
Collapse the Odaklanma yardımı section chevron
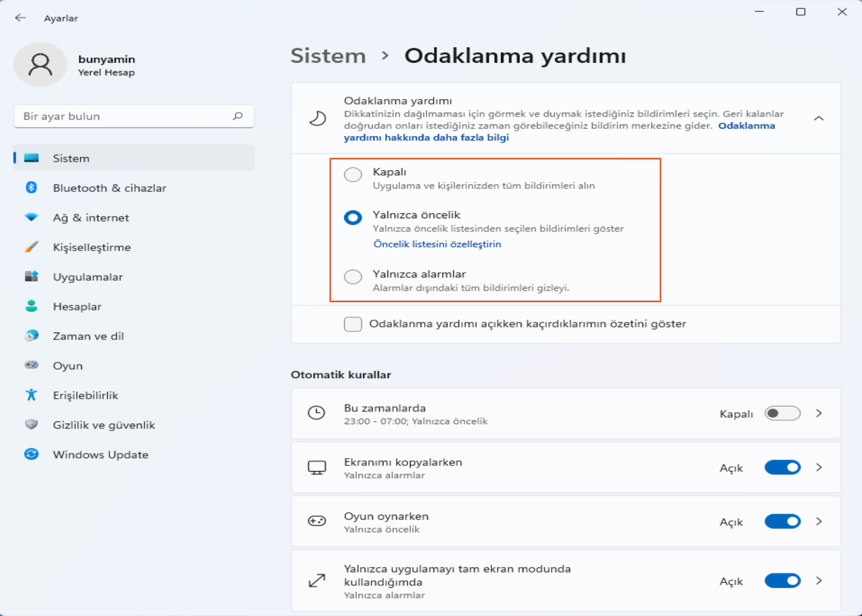pos(819,118)
